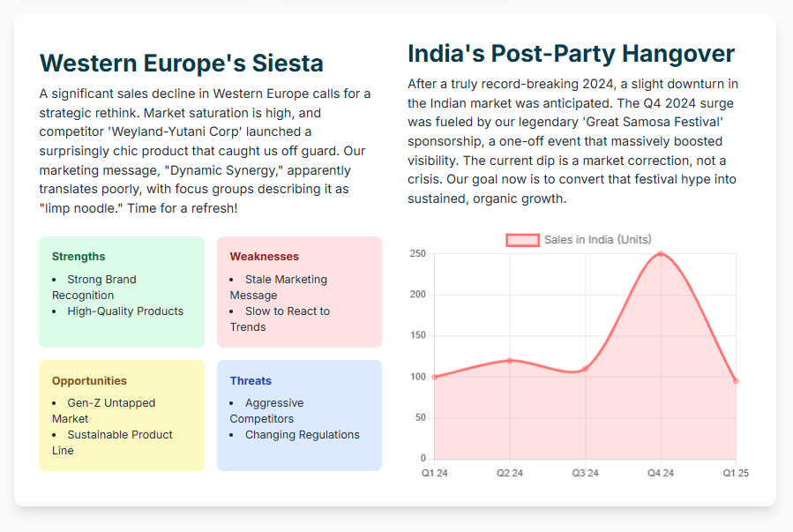Image resolution: width=793 pixels, height=532 pixels.
Task: Toggle the Sales in India legend swatch
Action: (522, 240)
